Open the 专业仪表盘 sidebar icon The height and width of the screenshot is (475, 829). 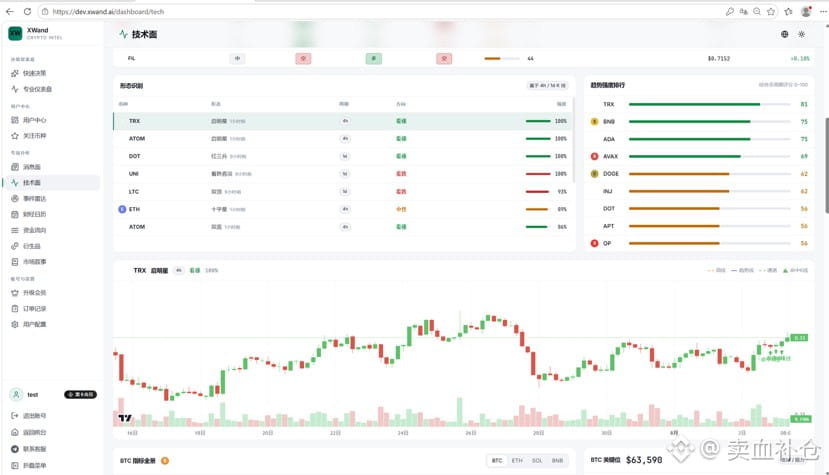coord(15,89)
